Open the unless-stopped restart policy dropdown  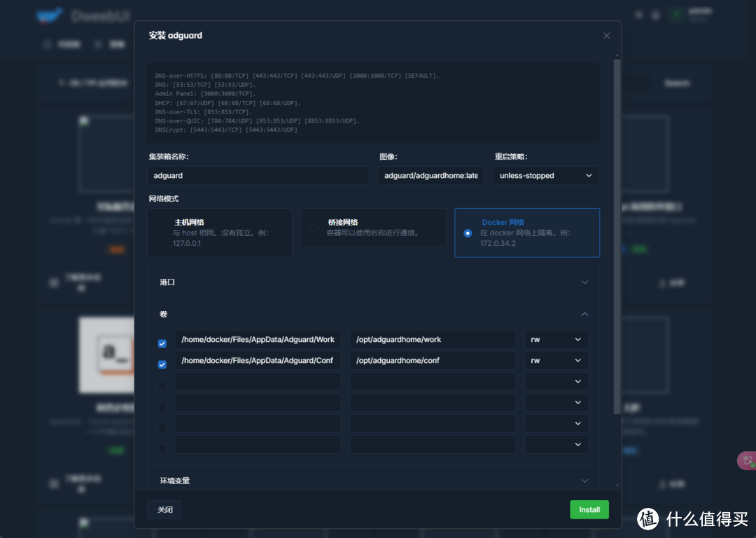[545, 176]
